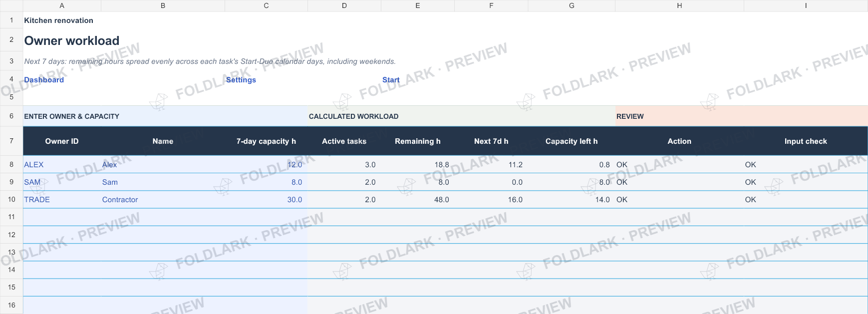868x314 pixels.
Task: Click 'ENTER OWNER & CAPACITY' section label
Action: click(72, 116)
